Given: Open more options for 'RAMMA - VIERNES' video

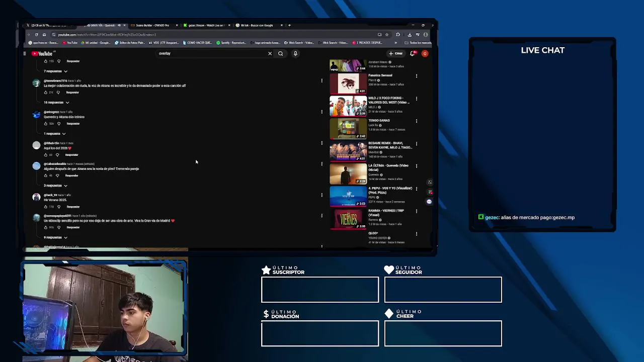Looking at the screenshot, I should click(416, 211).
